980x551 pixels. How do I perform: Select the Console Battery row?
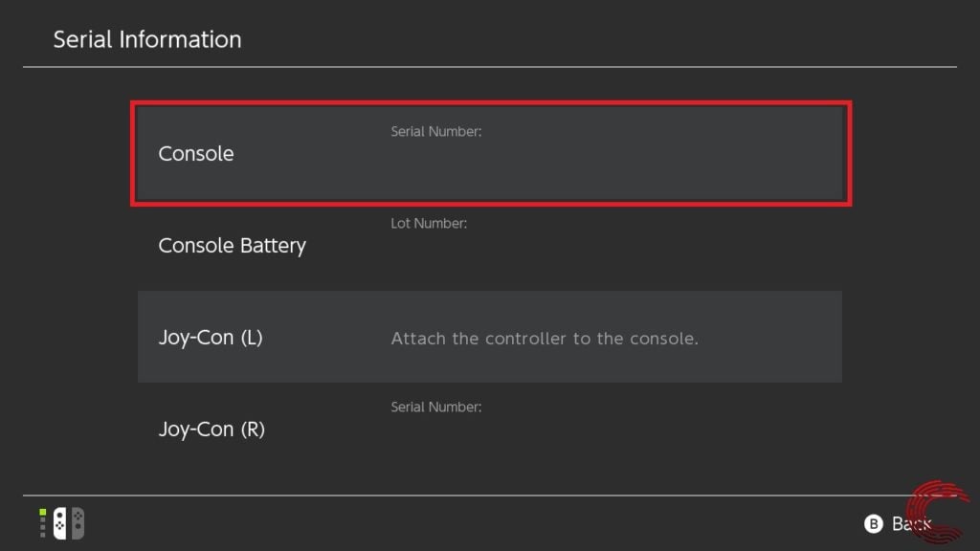pos(490,245)
